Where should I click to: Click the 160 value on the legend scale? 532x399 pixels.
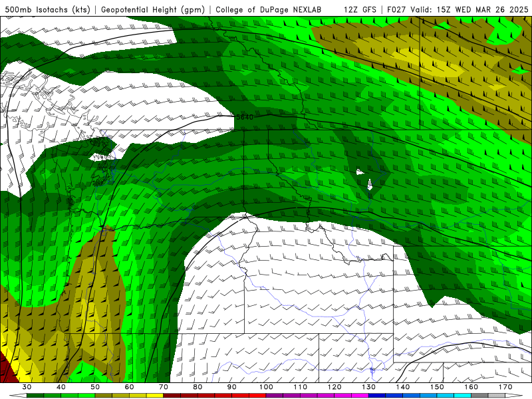(x=471, y=387)
